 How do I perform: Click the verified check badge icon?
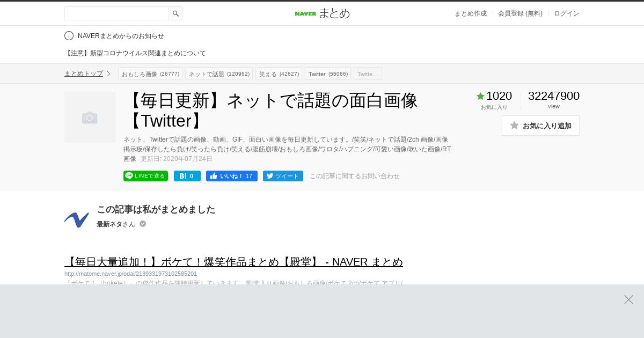click(x=143, y=224)
